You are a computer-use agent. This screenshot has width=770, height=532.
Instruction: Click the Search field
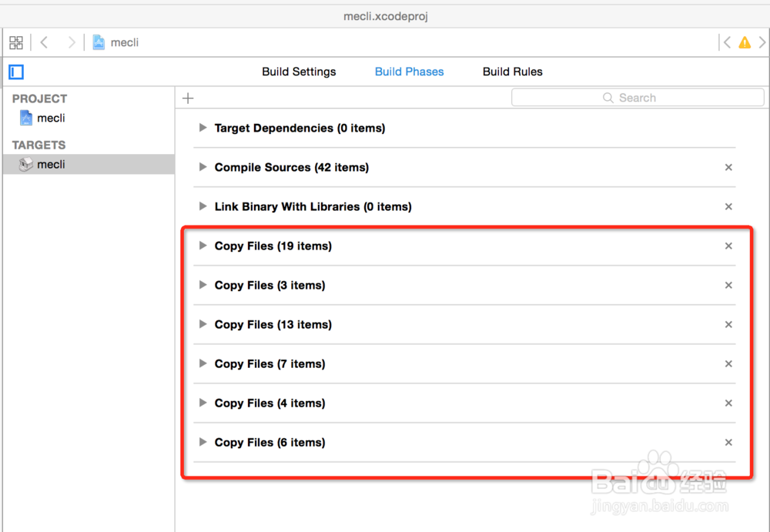[638, 98]
